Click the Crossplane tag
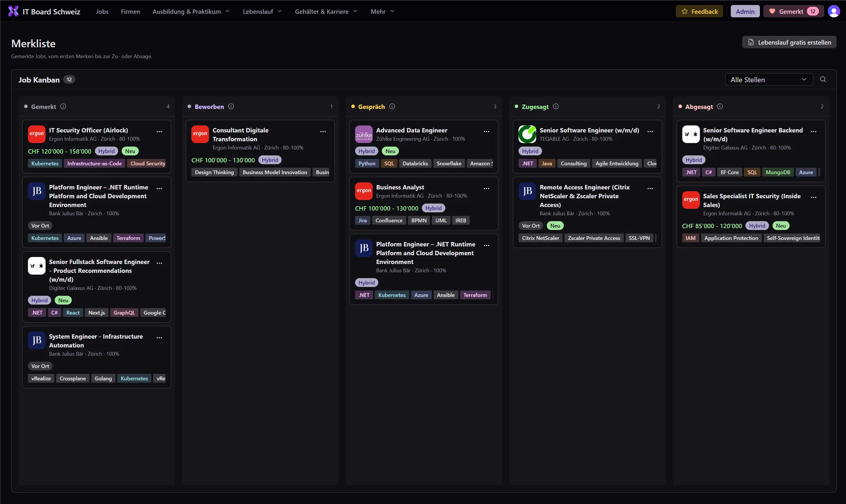Viewport: 846px width, 504px height. (73, 379)
